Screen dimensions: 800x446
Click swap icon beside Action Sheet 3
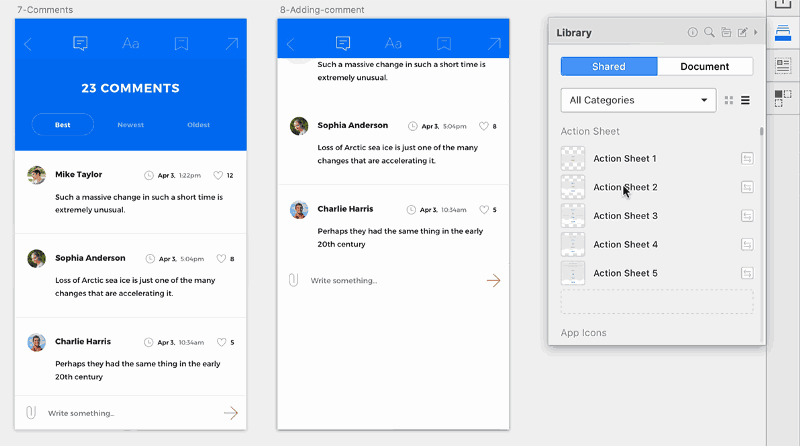pyautogui.click(x=747, y=216)
